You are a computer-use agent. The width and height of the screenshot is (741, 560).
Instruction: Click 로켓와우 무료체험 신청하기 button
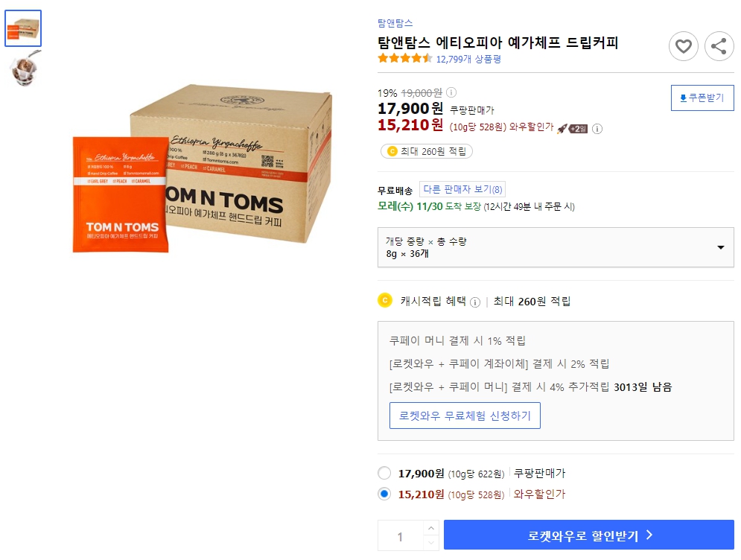[x=465, y=416]
